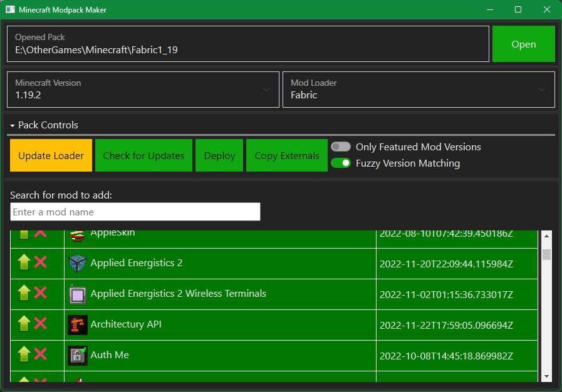Open the Mod Loader dropdown
This screenshot has width=562, height=392.
click(x=419, y=90)
